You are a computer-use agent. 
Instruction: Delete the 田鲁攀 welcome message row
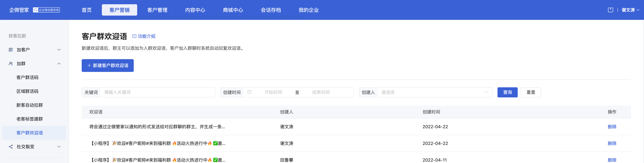point(612,160)
